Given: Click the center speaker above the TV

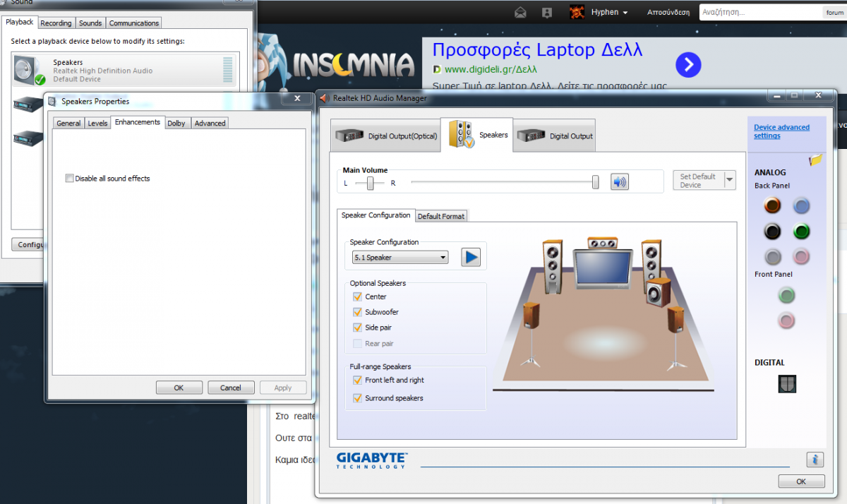Looking at the screenshot, I should coord(602,243).
